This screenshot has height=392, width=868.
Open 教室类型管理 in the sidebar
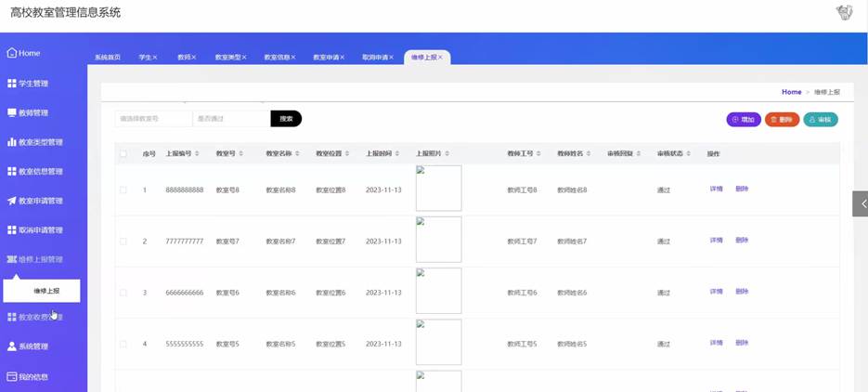pos(35,142)
